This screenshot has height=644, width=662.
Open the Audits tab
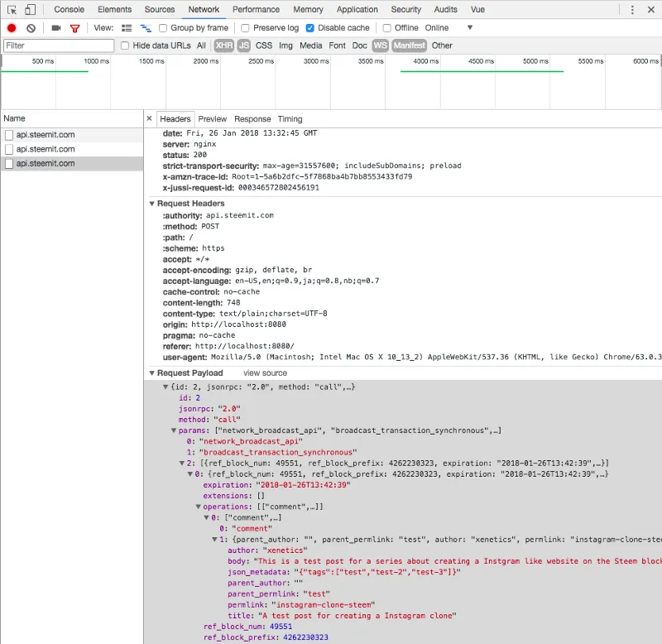[x=446, y=9]
